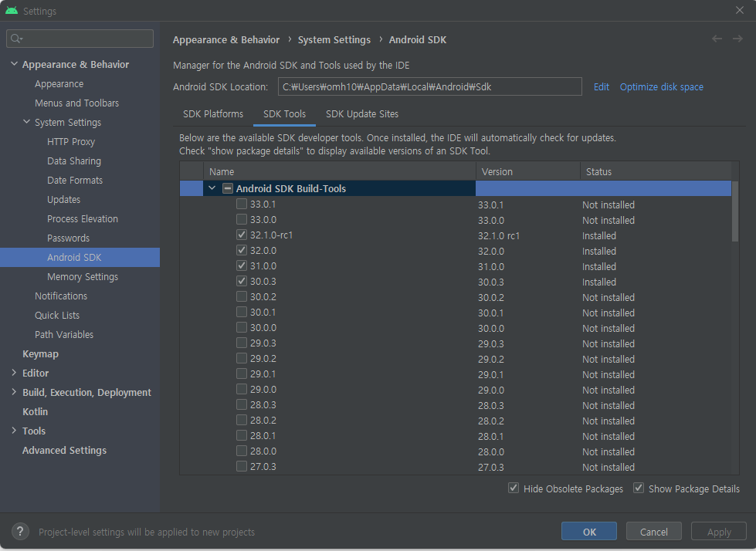Open Data Sharing settings
This screenshot has width=756, height=551.
pyautogui.click(x=74, y=161)
